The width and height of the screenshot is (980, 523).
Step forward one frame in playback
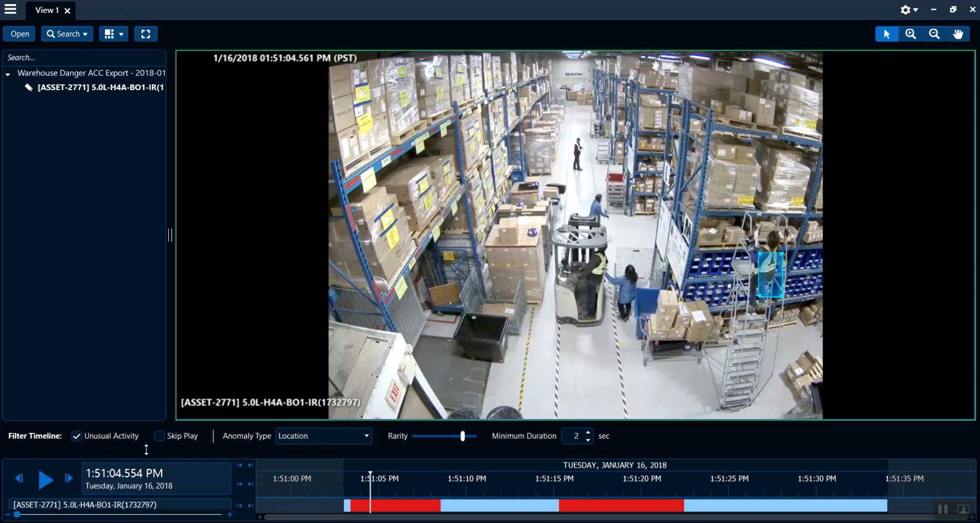click(69, 478)
